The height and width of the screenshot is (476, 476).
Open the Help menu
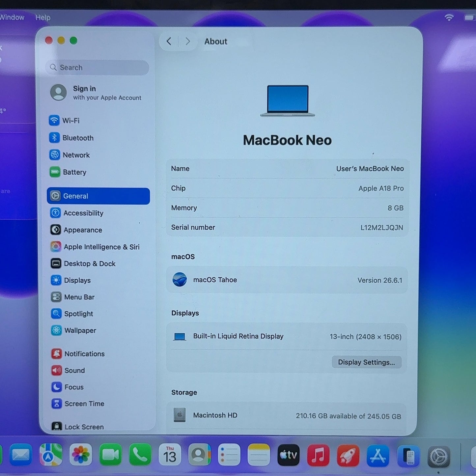click(43, 17)
